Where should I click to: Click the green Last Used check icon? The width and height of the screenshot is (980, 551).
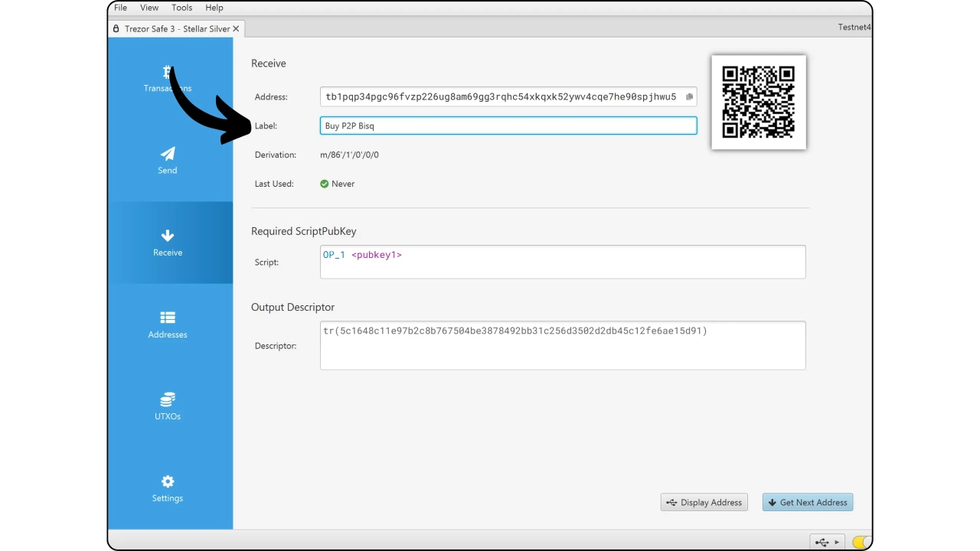click(x=325, y=184)
